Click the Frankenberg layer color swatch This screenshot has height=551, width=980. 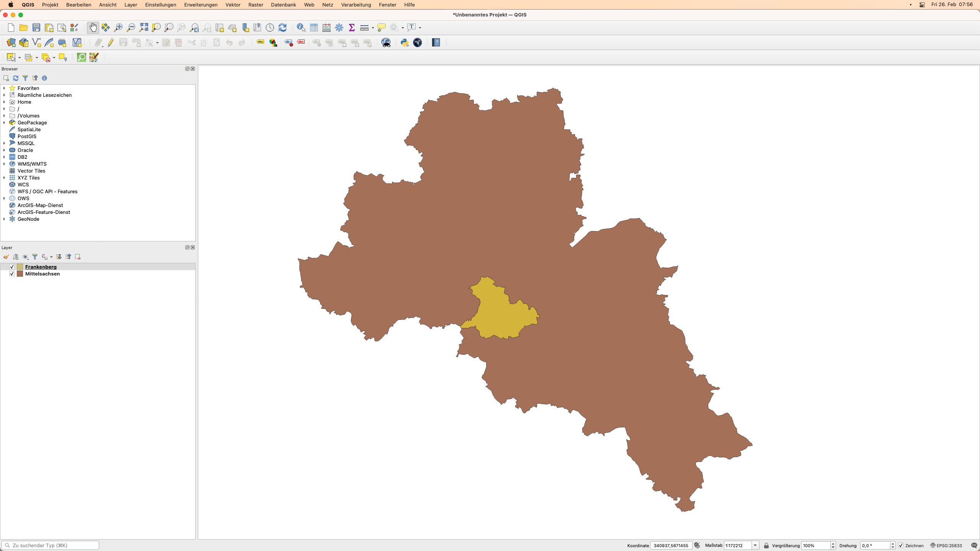click(20, 267)
